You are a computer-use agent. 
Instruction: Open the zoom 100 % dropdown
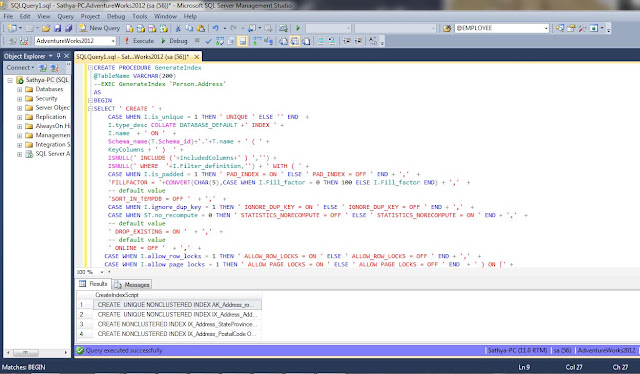(102, 272)
